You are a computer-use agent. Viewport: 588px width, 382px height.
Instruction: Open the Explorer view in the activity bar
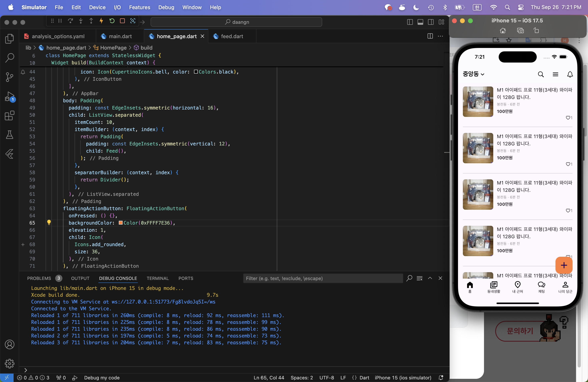tap(10, 39)
